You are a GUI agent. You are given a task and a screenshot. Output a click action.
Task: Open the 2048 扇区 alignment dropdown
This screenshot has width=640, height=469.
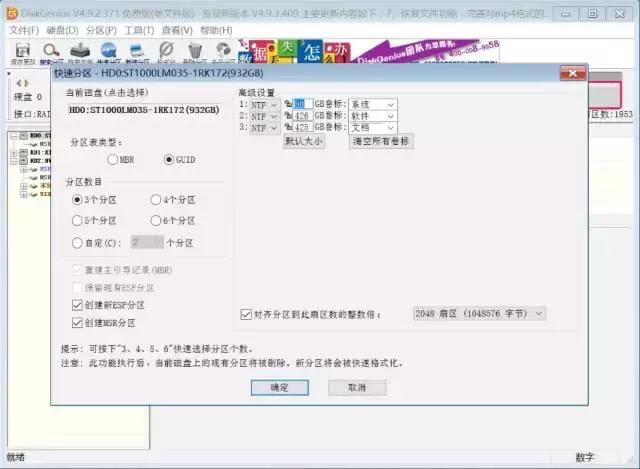tap(479, 313)
